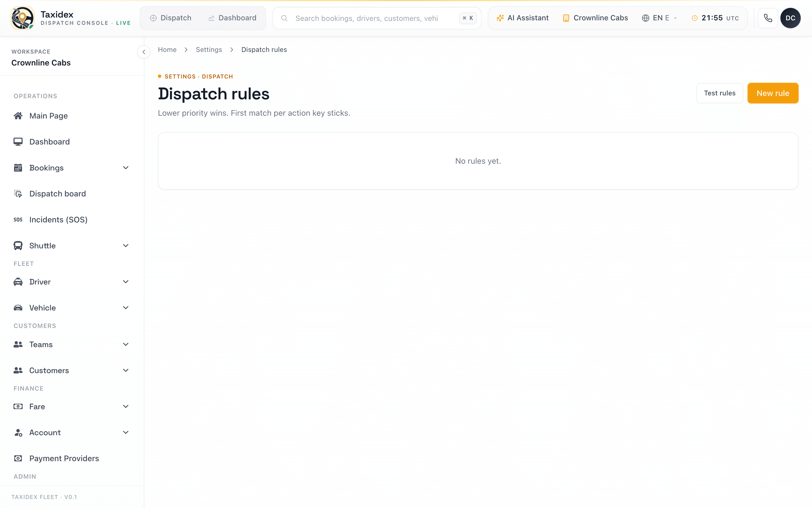
Task: Expand the Customers chevron
Action: [126, 370]
